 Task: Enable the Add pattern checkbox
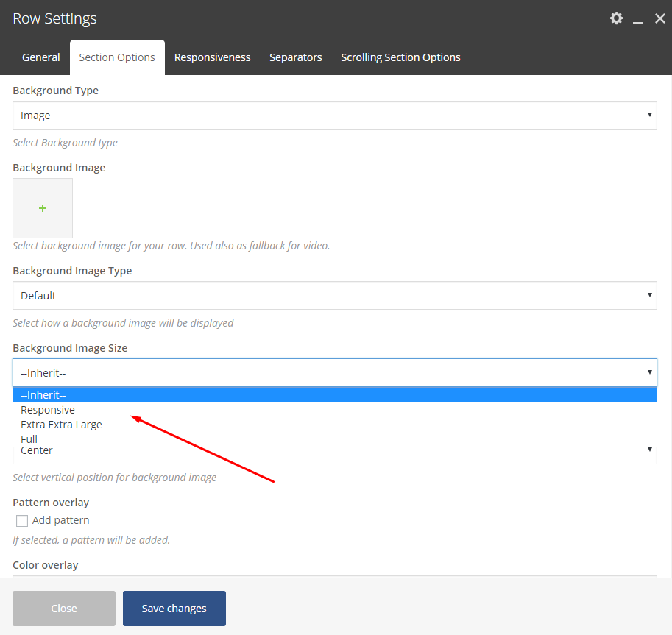click(x=22, y=521)
